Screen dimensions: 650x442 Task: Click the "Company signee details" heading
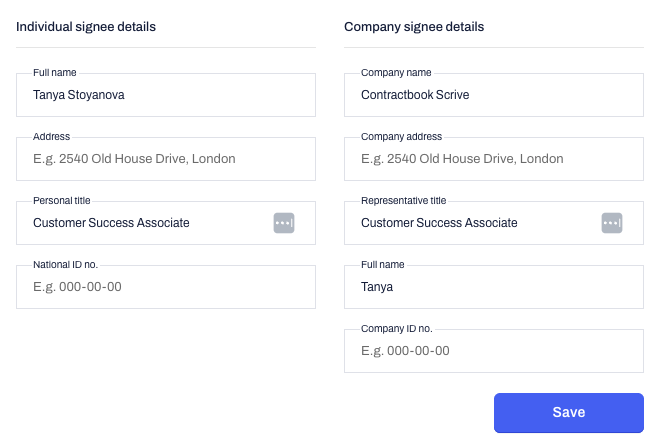pos(414,27)
